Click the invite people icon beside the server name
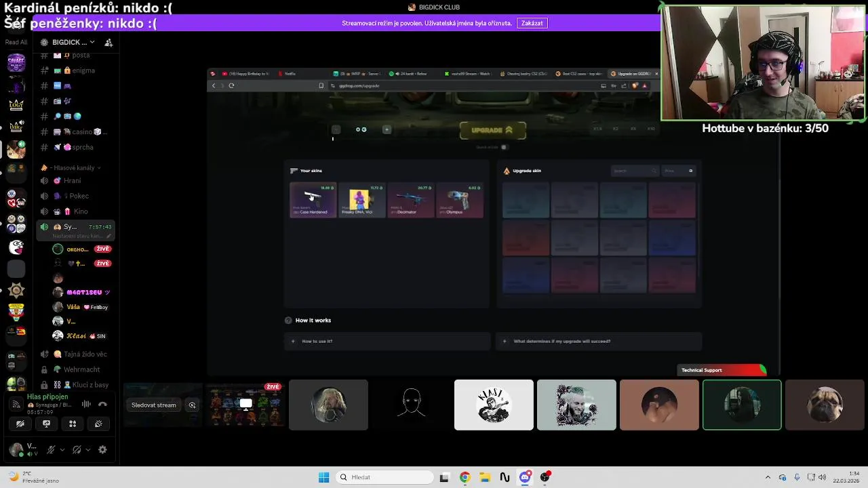This screenshot has width=868, height=488. 108,42
